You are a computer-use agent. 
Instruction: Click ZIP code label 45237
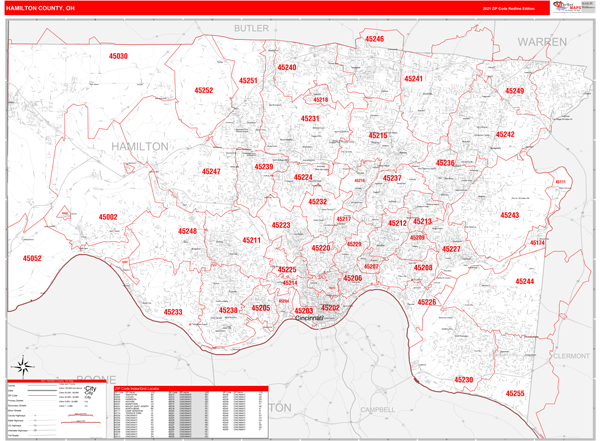click(392, 178)
